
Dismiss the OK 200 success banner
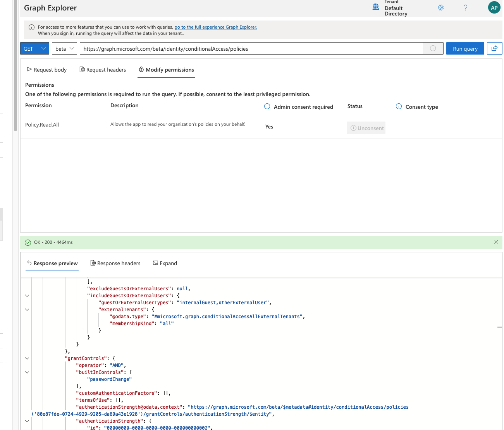pyautogui.click(x=496, y=242)
